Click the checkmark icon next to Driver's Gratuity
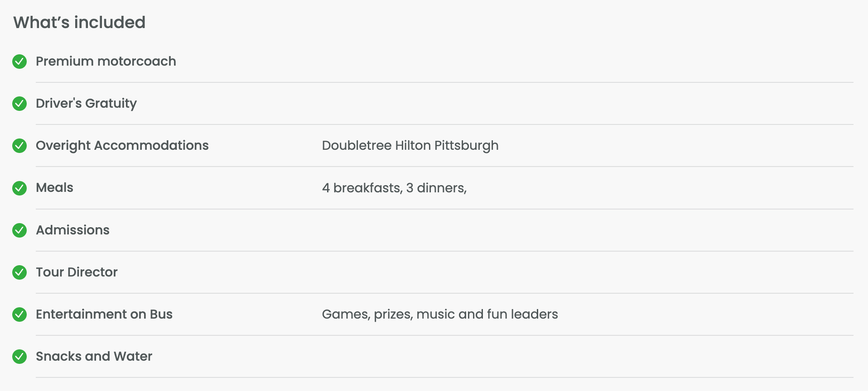 [x=19, y=104]
